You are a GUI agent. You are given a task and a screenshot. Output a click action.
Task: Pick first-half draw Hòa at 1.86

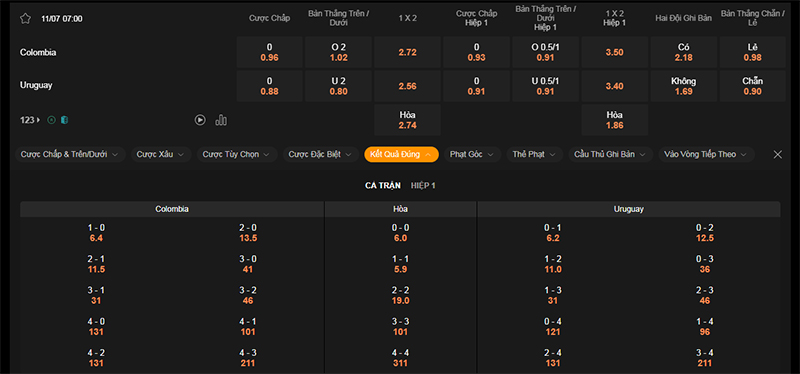pos(615,120)
